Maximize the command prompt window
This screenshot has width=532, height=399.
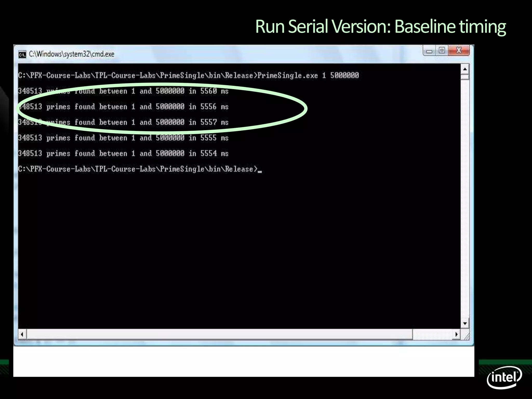pos(442,50)
